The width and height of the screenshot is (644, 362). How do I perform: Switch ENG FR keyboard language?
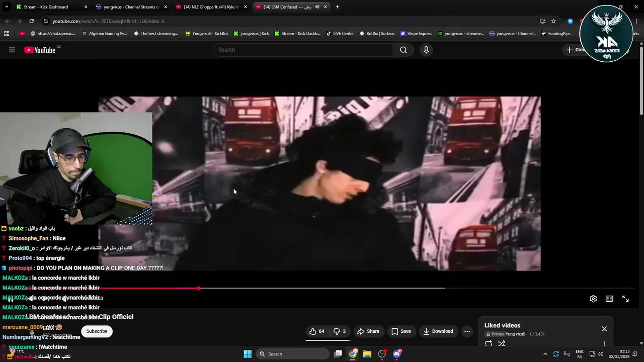pyautogui.click(x=580, y=354)
